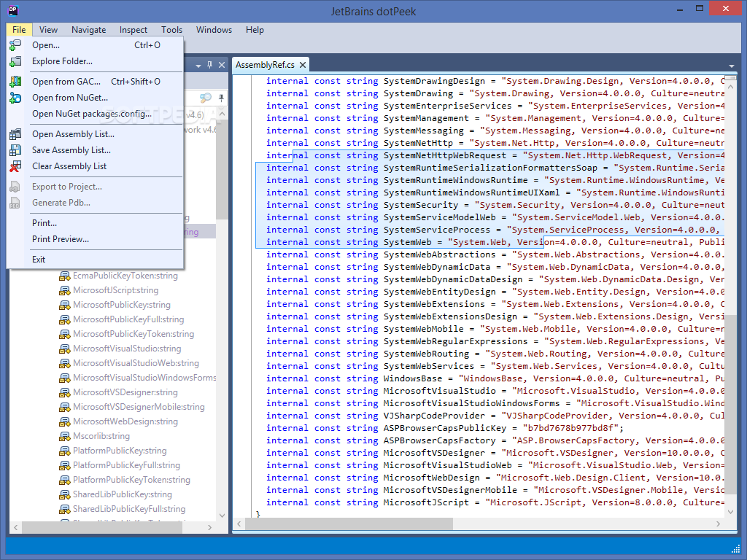The image size is (747, 560).
Task: Click the field icon beside Mscorlib:string
Action: (64, 436)
